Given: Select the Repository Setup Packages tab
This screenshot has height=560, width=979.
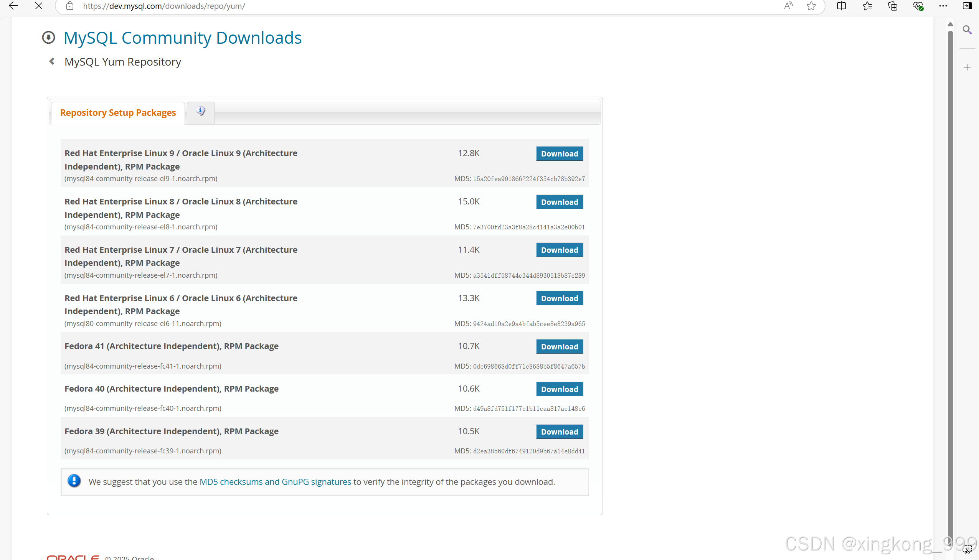Looking at the screenshot, I should [118, 112].
